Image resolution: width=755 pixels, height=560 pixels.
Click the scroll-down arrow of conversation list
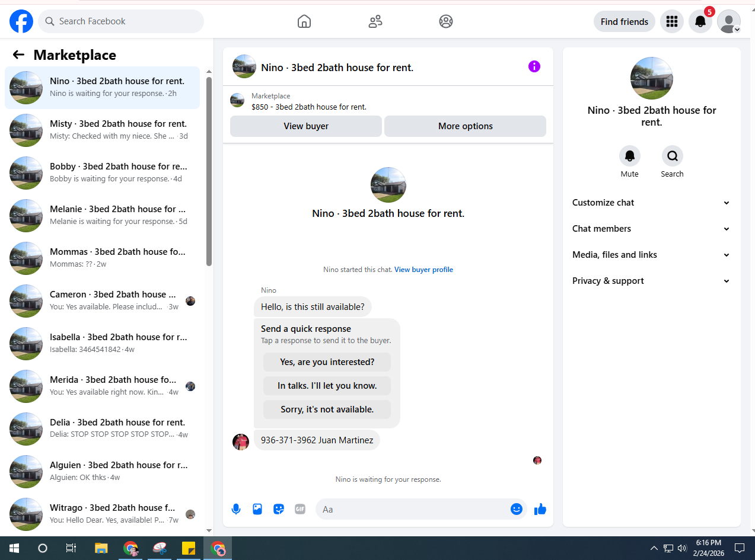(209, 530)
